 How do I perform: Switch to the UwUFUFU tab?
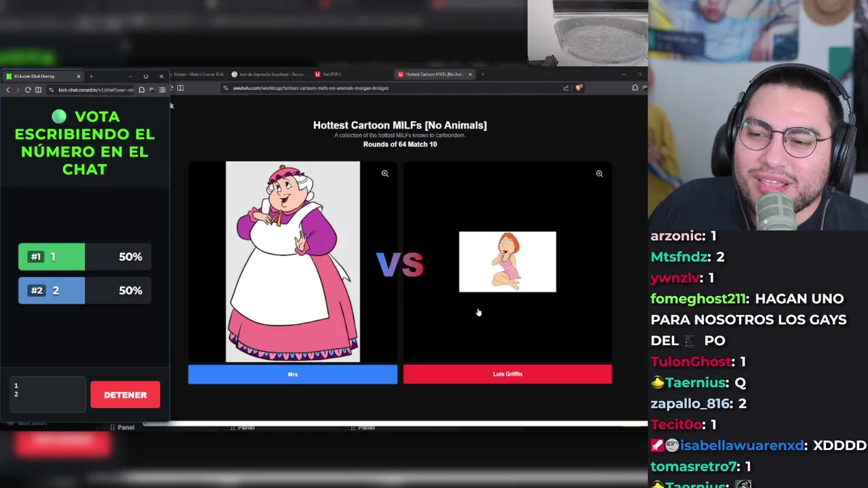(x=332, y=74)
